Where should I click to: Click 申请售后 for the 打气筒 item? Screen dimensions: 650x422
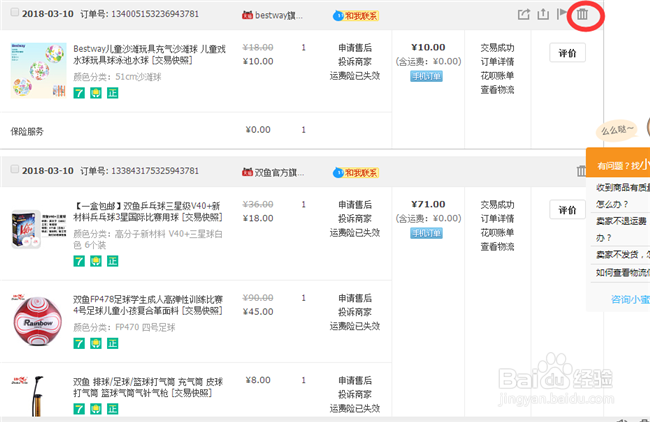point(355,381)
